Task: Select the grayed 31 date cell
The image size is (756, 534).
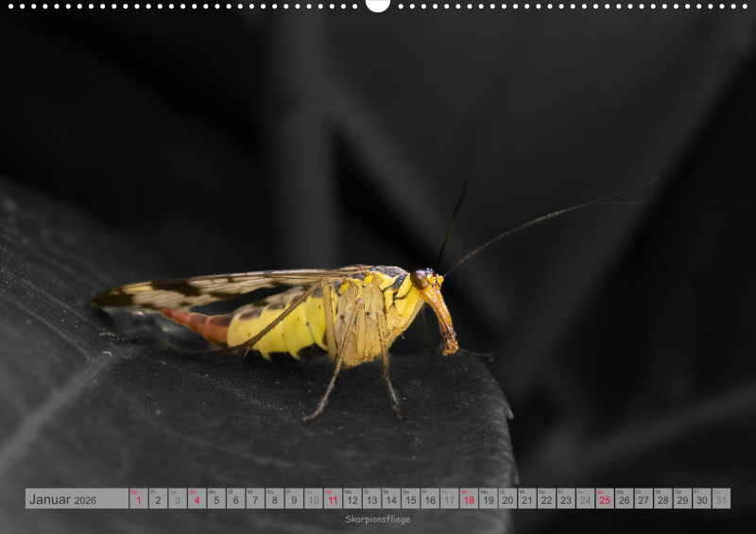Action: [721, 499]
